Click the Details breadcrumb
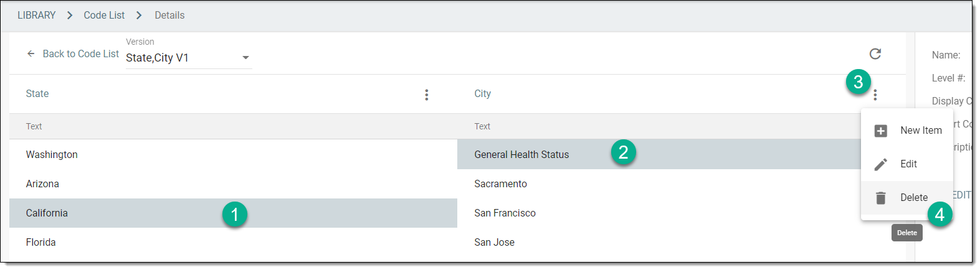Viewport: 980px width, 270px height. (169, 15)
